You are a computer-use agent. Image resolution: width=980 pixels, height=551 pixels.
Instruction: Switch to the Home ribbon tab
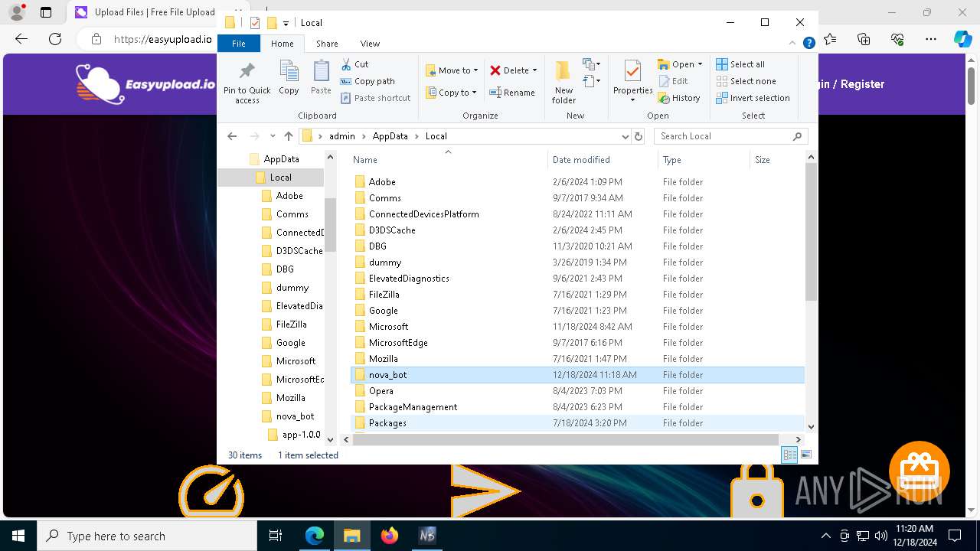(283, 44)
